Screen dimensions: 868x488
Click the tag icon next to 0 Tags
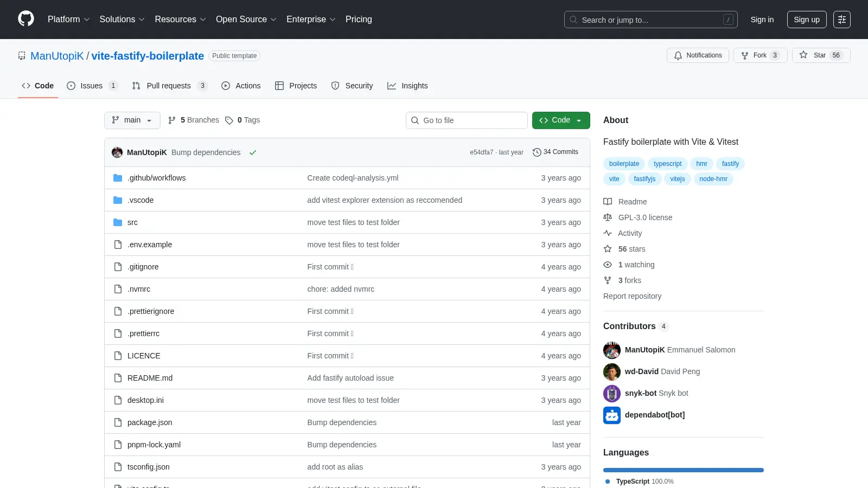(229, 120)
